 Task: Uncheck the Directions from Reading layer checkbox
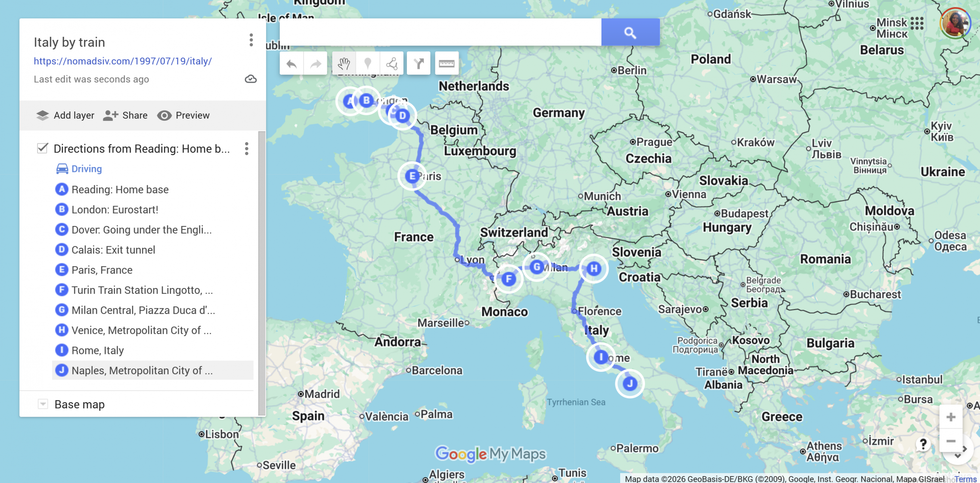coord(42,148)
